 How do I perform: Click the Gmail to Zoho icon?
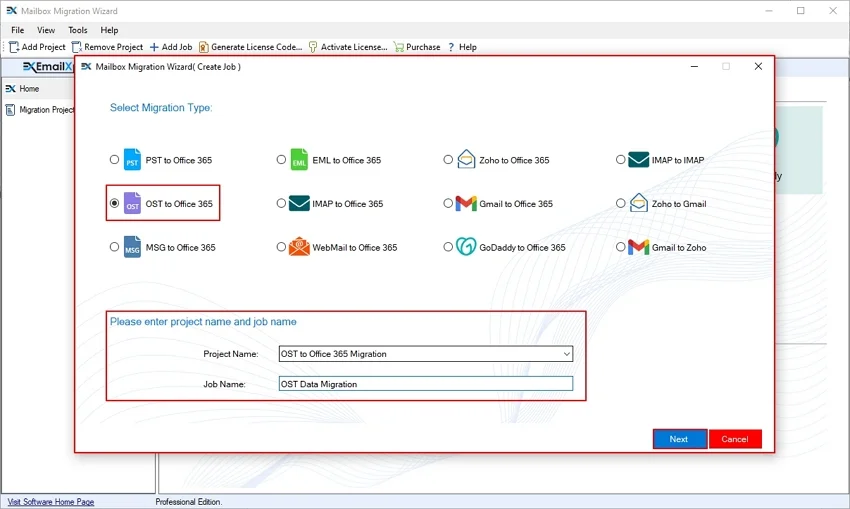click(x=639, y=247)
